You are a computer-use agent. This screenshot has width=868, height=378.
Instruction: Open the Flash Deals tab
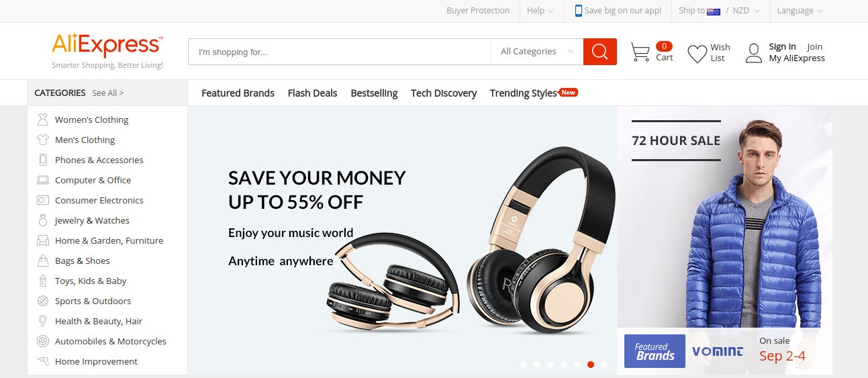pos(312,93)
